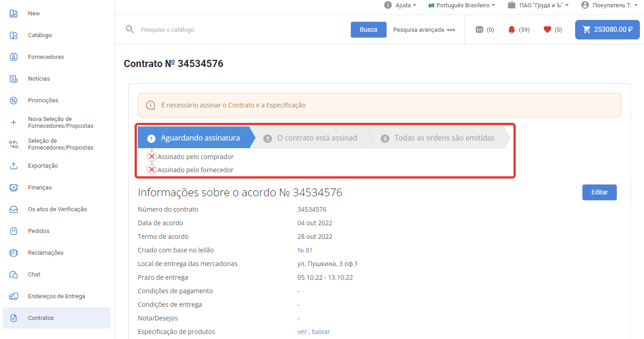This screenshot has height=339, width=644.
Task: Open auction link № 81
Action: click(305, 250)
